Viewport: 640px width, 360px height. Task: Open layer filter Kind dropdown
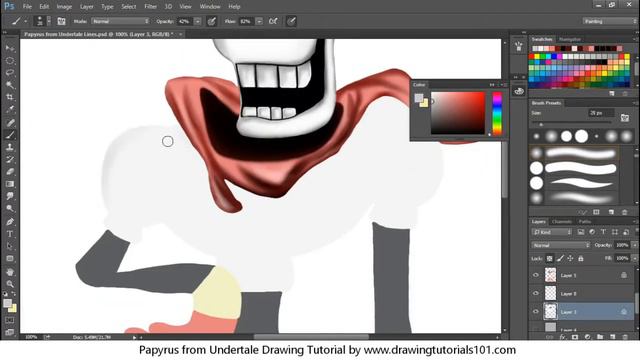[552, 232]
